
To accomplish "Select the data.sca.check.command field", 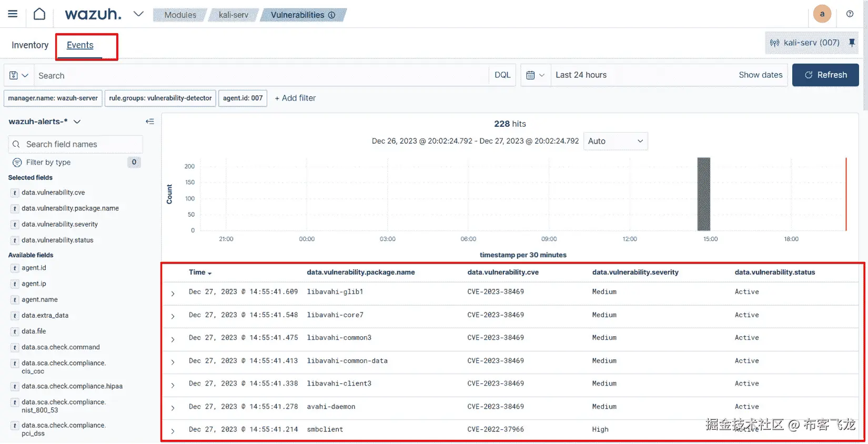I will tap(60, 347).
